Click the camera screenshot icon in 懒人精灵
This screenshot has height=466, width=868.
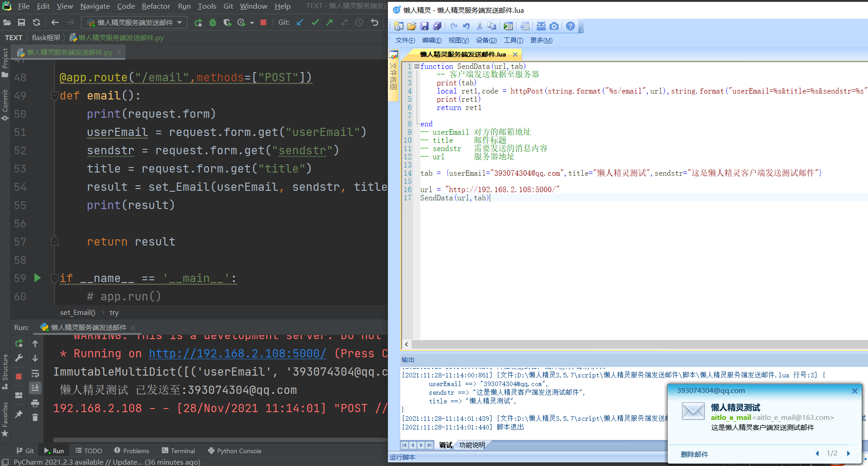554,26
